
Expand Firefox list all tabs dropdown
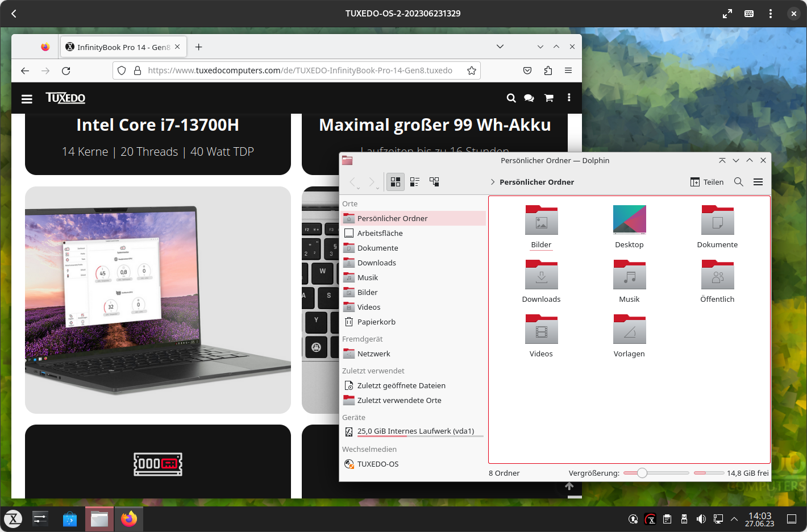(500, 47)
